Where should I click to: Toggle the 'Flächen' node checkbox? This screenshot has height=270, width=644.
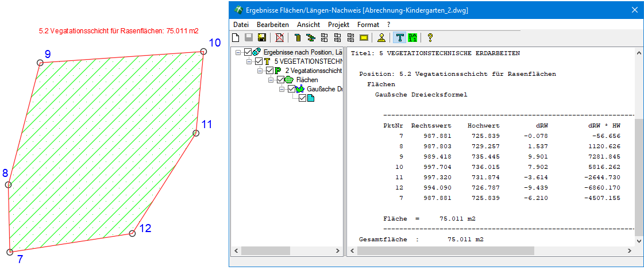(280, 80)
